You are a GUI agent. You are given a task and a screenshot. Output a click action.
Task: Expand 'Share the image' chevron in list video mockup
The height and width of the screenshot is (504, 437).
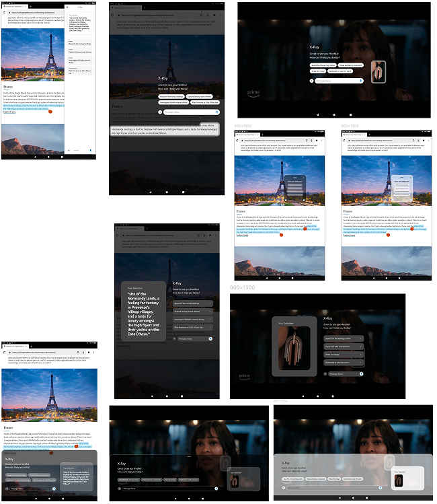tap(360, 355)
